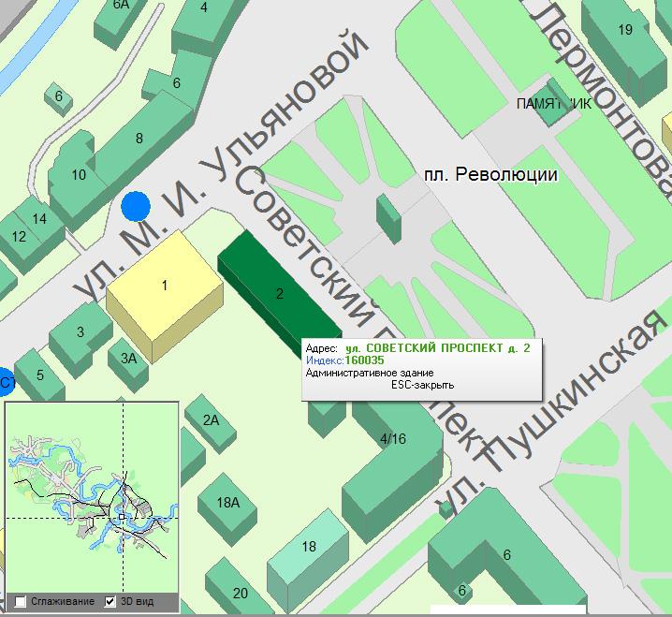Image resolution: width=672 pixels, height=617 pixels.
Task: Select building 3A on the map
Action: click(128, 357)
